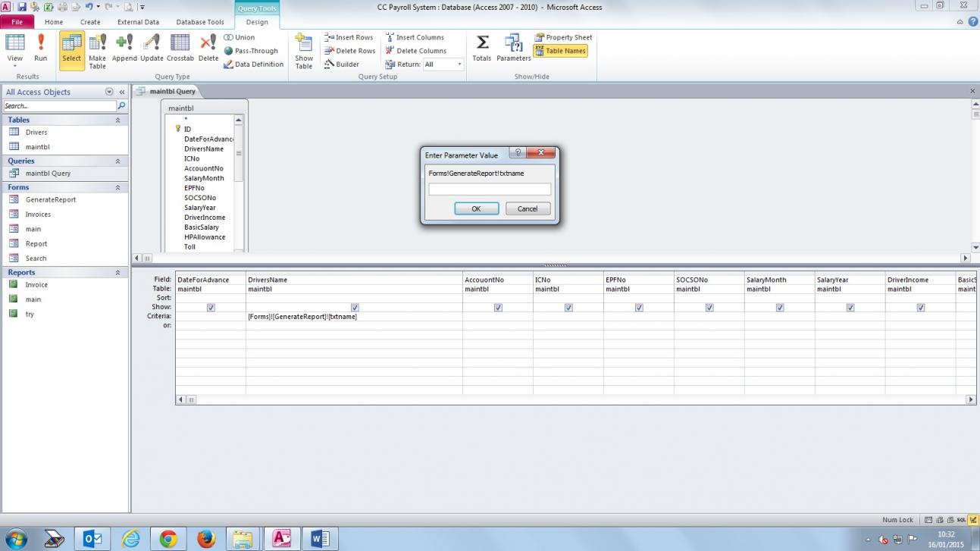Go to the Create tab
The height and width of the screenshot is (551, 980).
[x=90, y=22]
